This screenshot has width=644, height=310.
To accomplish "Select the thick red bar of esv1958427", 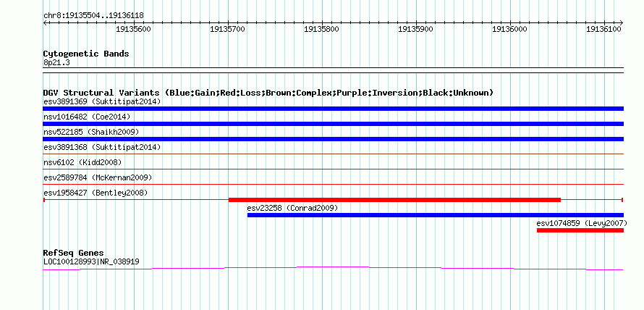I will 394,200.
